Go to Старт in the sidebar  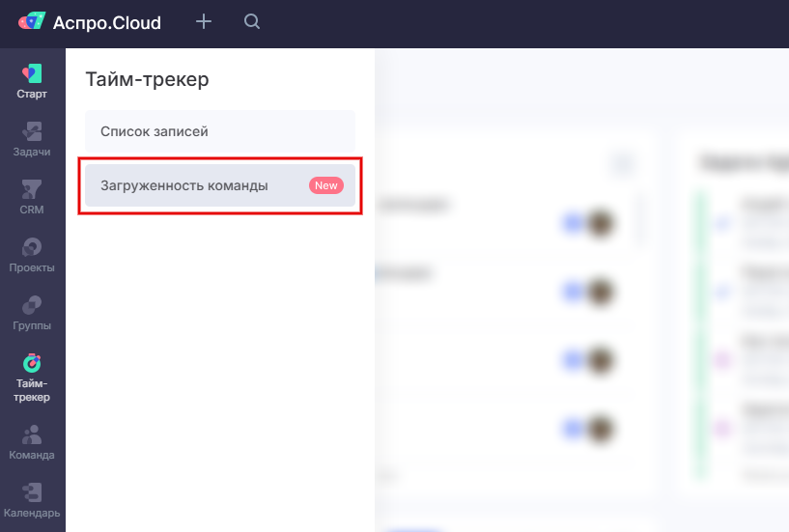point(32,81)
